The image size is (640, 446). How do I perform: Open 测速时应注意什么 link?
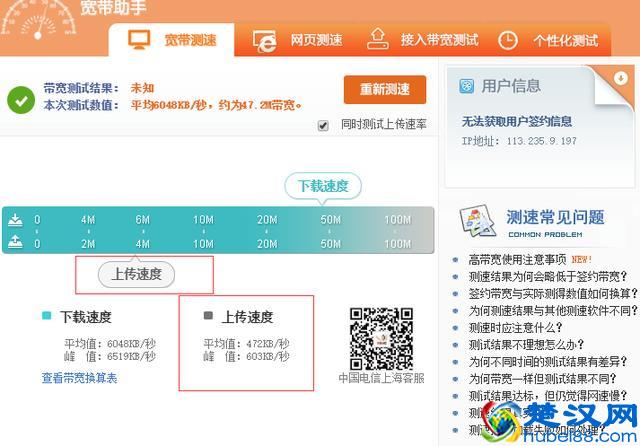[516, 328]
